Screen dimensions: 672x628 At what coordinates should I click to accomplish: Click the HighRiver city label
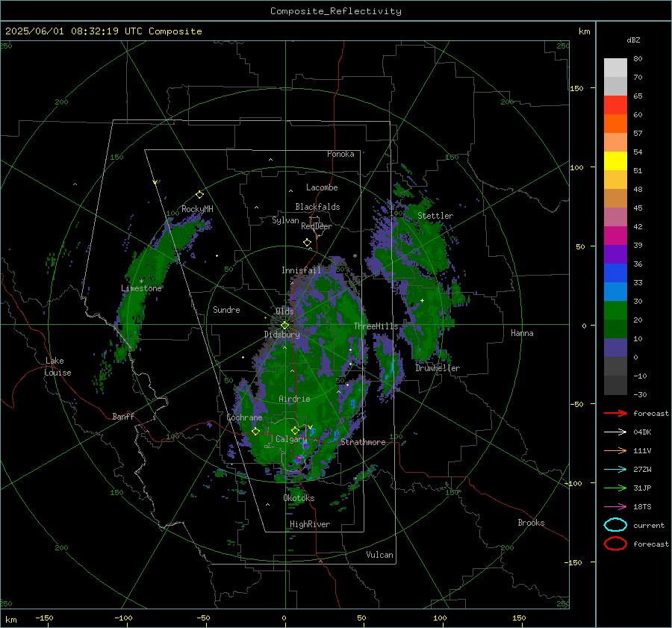(x=310, y=524)
